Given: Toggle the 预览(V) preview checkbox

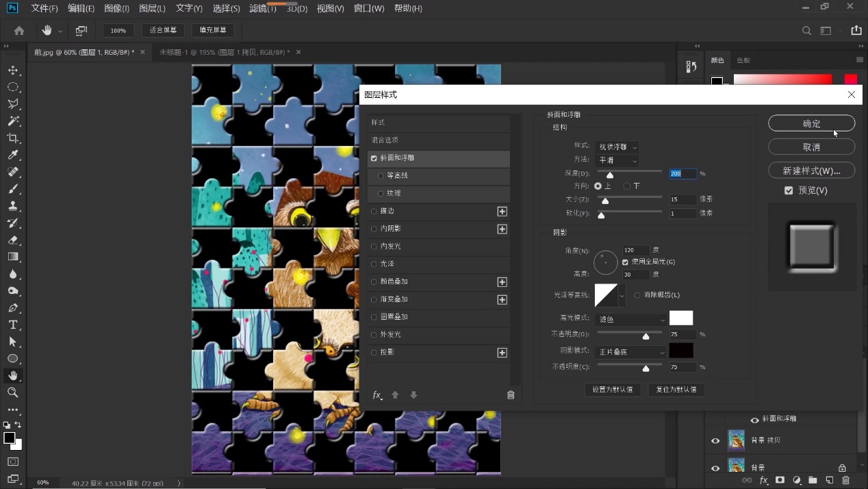Looking at the screenshot, I should click(789, 190).
